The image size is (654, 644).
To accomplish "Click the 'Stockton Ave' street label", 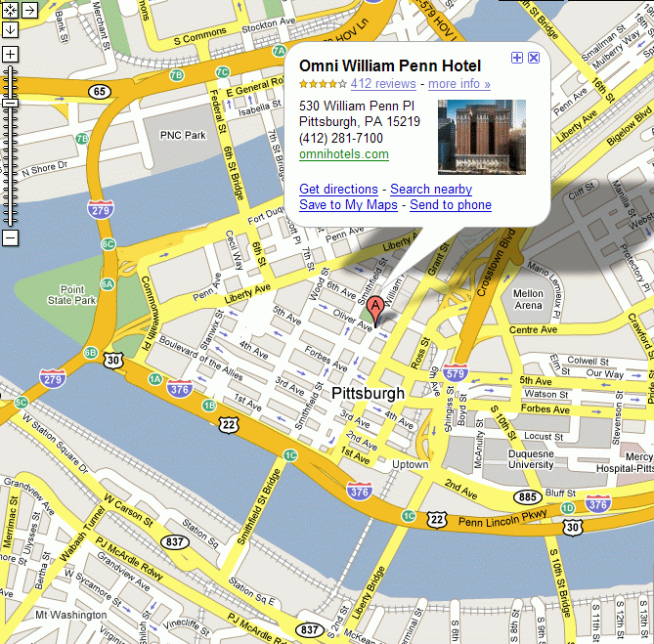I will tap(269, 25).
